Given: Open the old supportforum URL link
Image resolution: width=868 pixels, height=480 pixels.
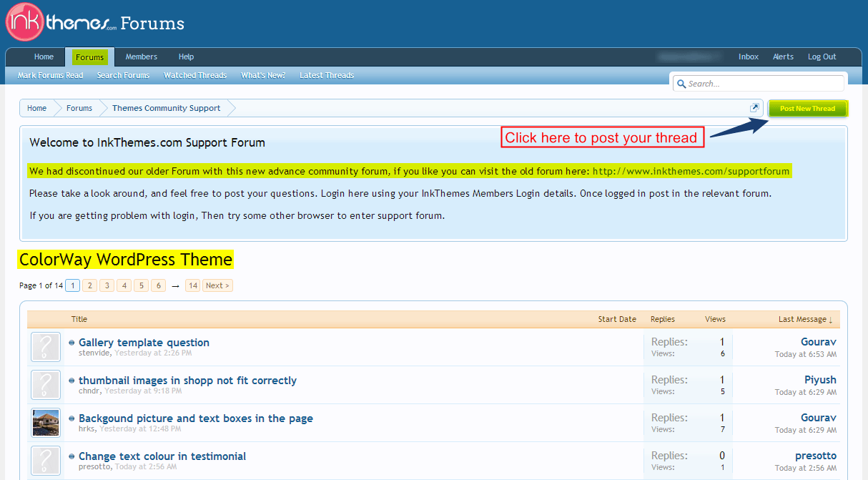Looking at the screenshot, I should [x=691, y=172].
